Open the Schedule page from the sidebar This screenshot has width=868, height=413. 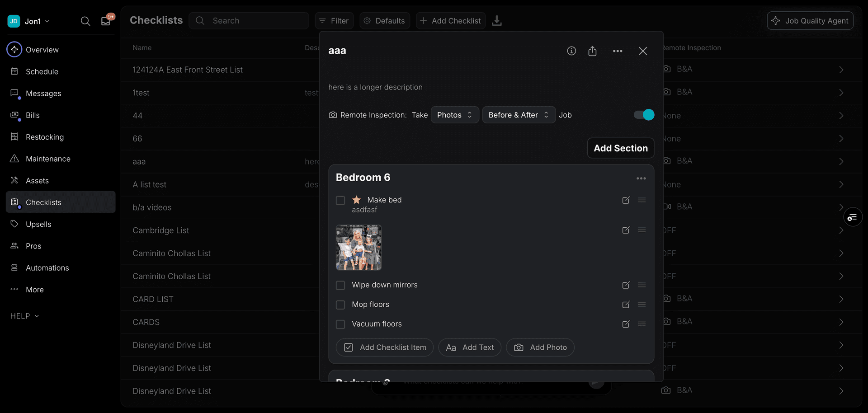(42, 71)
